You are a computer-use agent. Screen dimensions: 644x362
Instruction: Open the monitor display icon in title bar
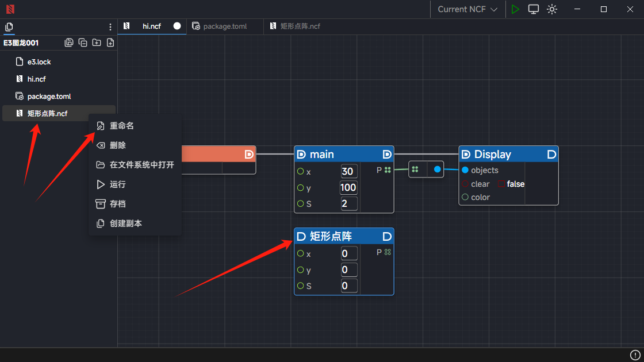[x=534, y=9]
